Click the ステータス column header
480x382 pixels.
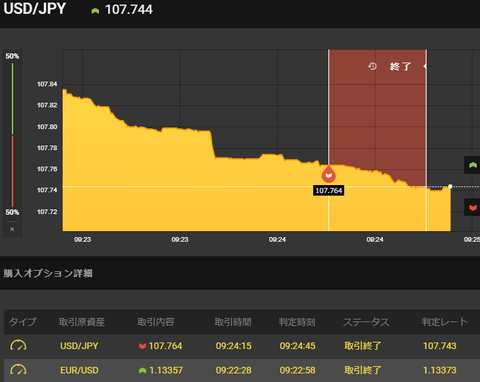366,322
